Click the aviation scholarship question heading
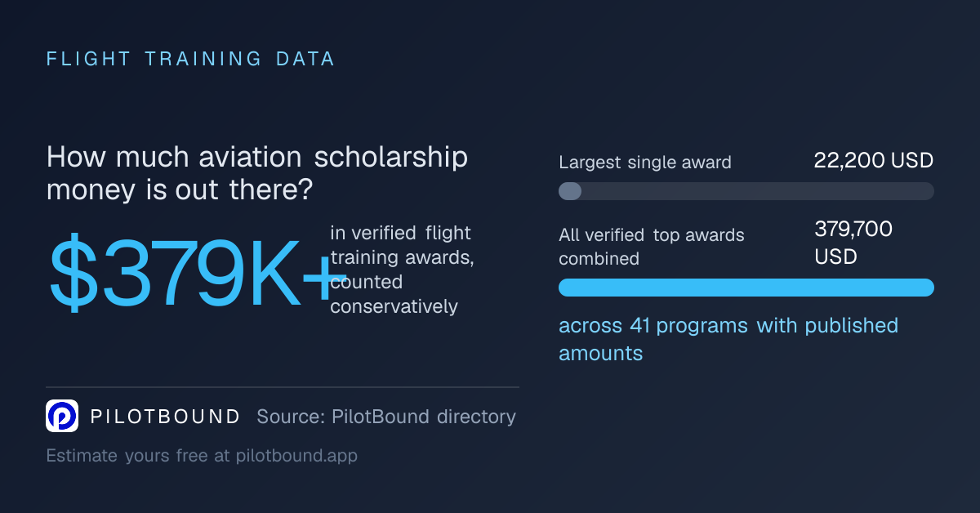Image resolution: width=980 pixels, height=513 pixels. (x=257, y=173)
